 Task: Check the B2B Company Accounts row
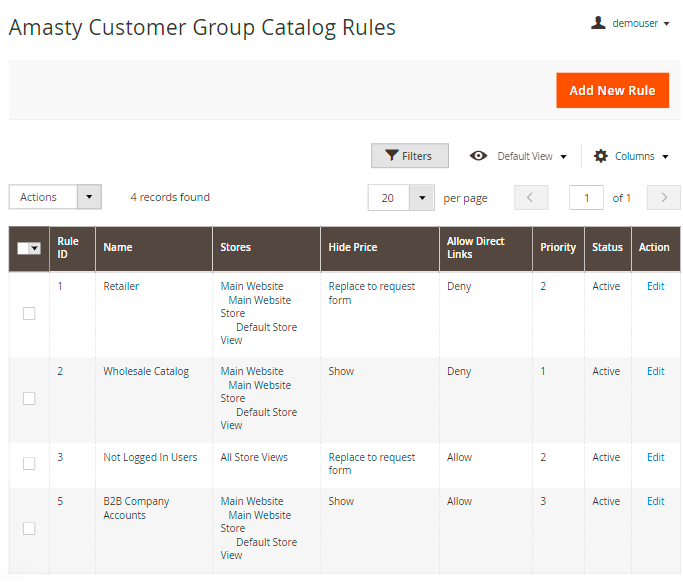(29, 528)
